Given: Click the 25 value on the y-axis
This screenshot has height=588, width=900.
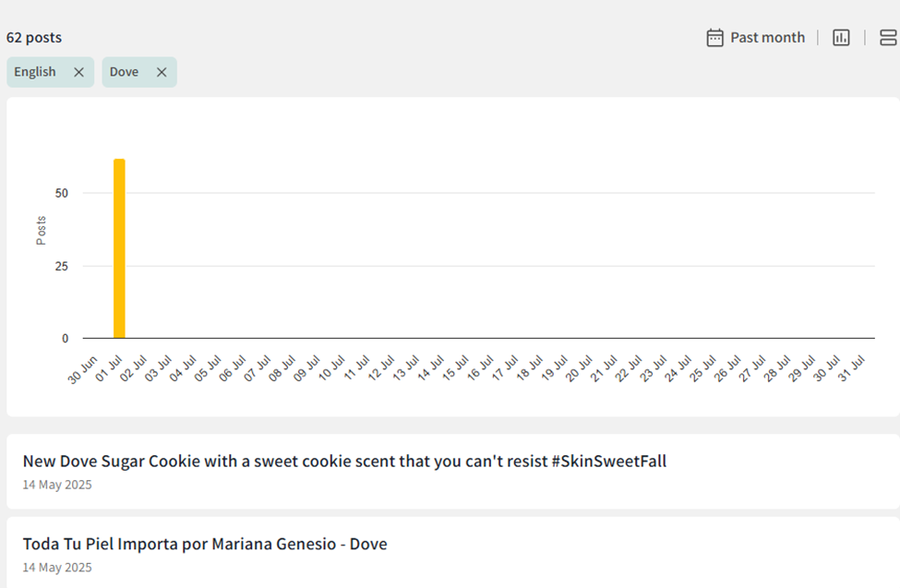Looking at the screenshot, I should click(x=61, y=266).
